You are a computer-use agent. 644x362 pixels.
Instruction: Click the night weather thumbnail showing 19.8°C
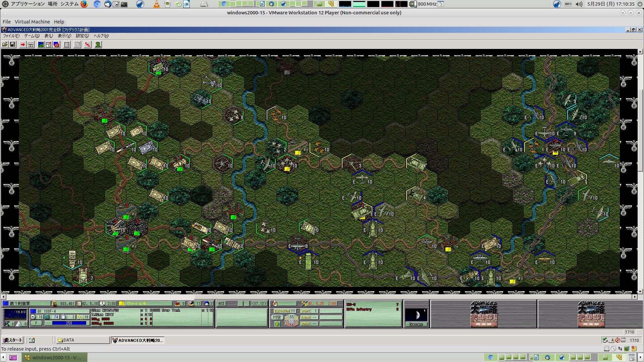tap(15, 314)
